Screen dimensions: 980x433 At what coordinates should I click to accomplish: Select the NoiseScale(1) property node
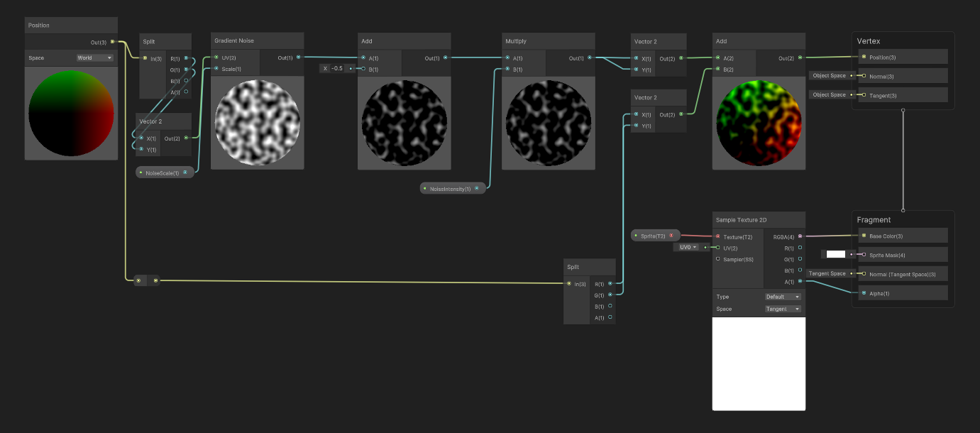(165, 172)
